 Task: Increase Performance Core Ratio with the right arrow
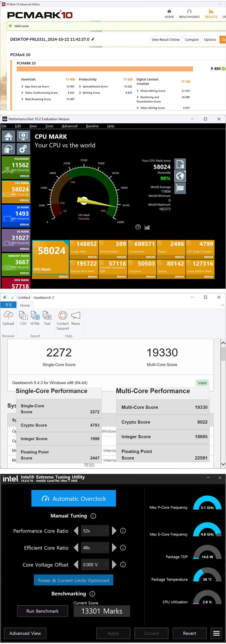point(114,531)
